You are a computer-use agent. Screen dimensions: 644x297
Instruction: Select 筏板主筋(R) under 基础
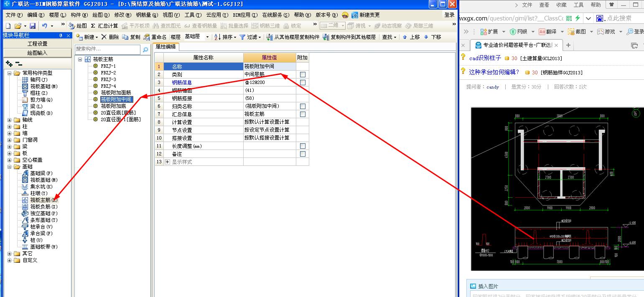(x=40, y=200)
